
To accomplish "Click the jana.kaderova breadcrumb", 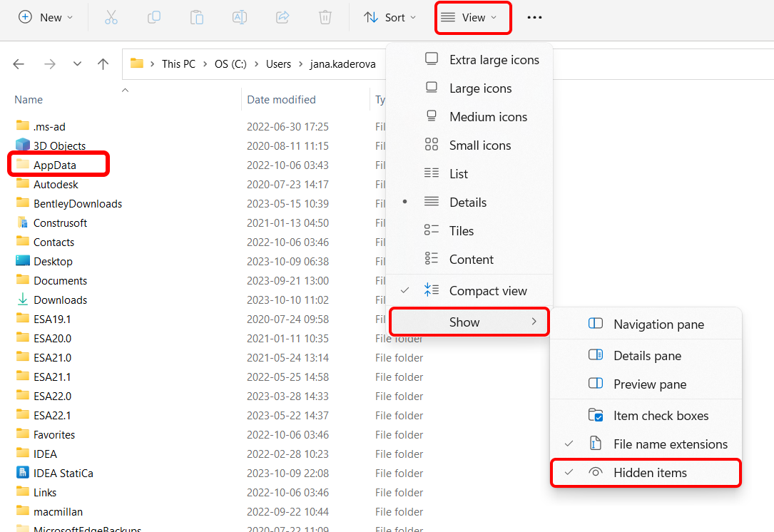I will coord(343,63).
